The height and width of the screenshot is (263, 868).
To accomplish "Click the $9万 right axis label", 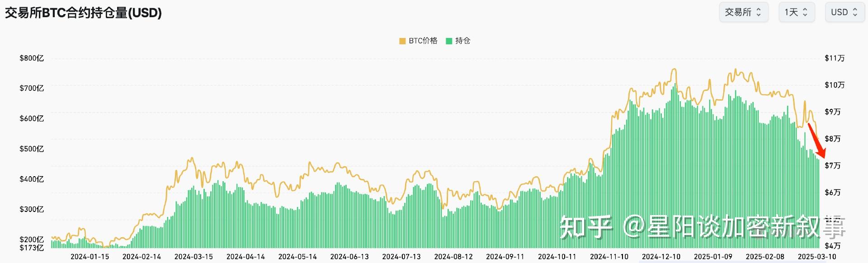I will [833, 112].
